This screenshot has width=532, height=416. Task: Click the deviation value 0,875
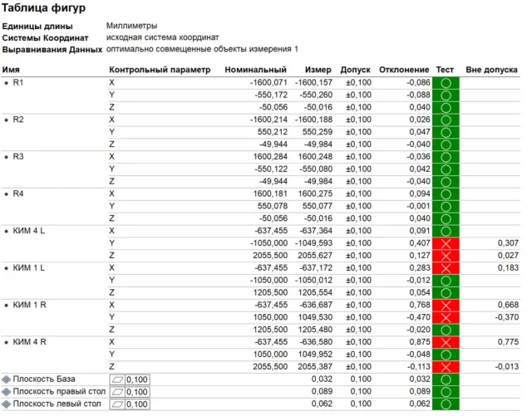click(x=420, y=342)
